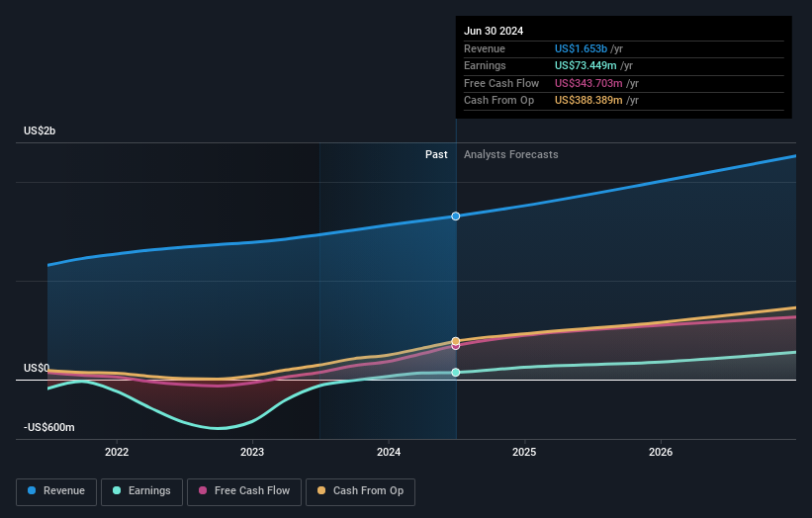This screenshot has height=518, width=812.
Task: Click the orange Cash From Op legend dot
Action: pyautogui.click(x=321, y=490)
